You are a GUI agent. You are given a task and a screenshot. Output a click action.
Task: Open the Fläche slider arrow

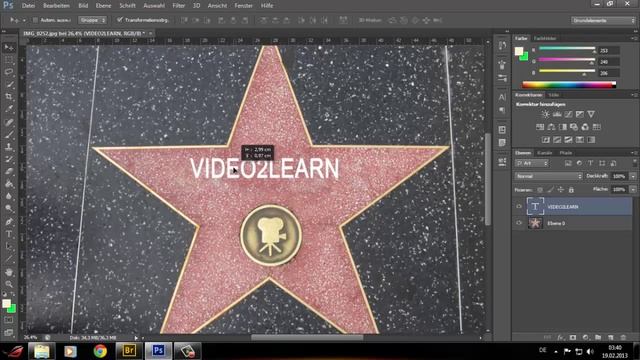click(633, 189)
